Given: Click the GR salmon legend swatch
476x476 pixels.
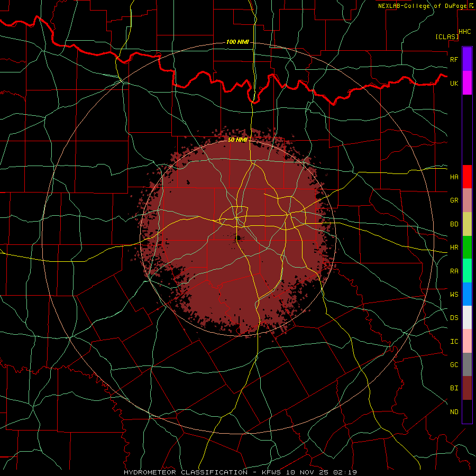Looking at the screenshot, I should tap(467, 200).
